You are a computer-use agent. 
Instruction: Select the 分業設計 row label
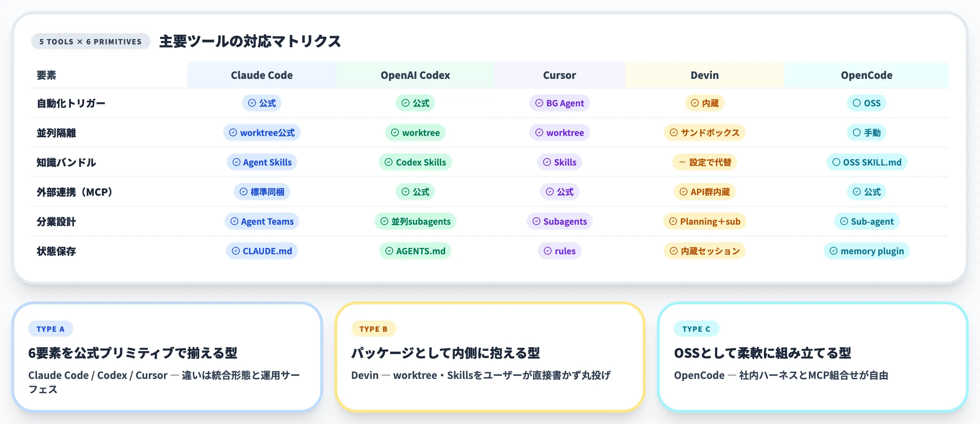56,222
